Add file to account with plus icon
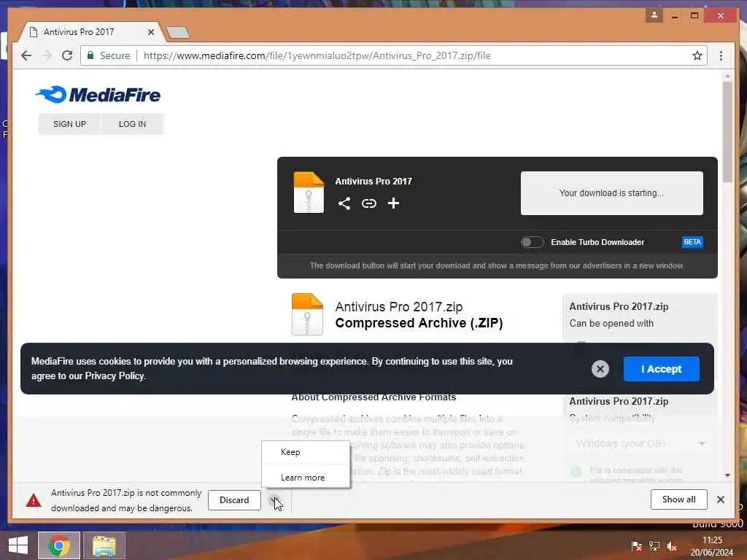The width and height of the screenshot is (747, 560). click(x=393, y=203)
